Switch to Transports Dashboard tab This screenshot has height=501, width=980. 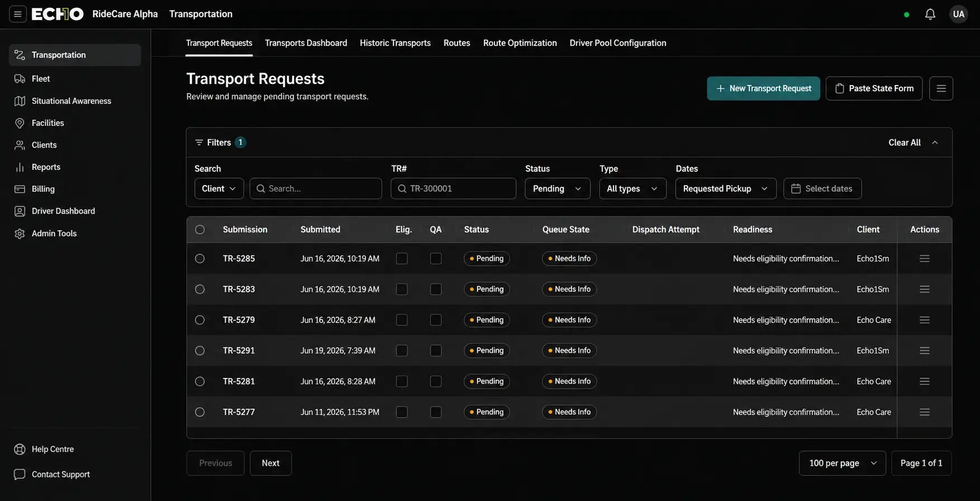[x=306, y=43]
